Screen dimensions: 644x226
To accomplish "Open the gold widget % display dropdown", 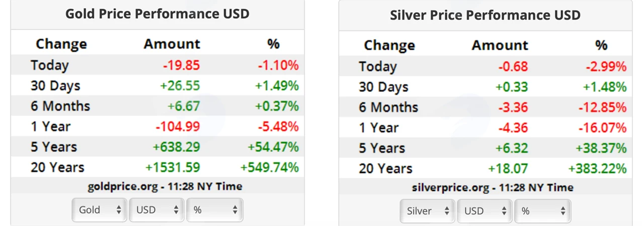I will point(214,210).
